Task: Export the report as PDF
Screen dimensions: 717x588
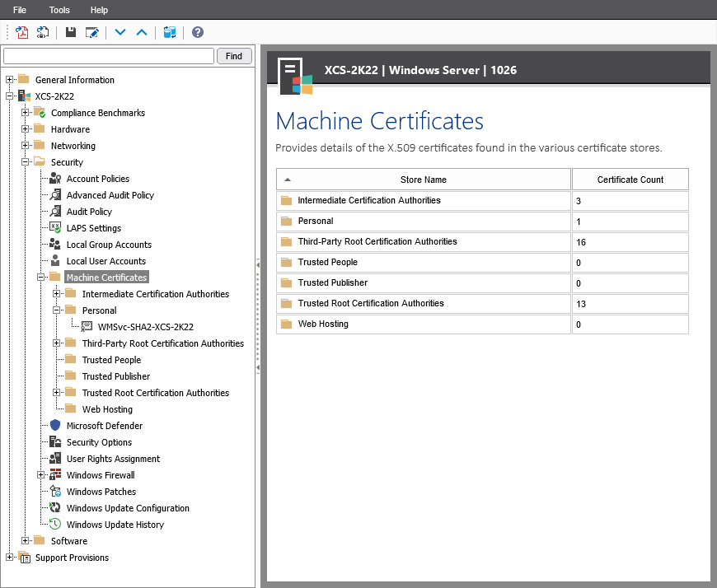Action: pos(21,32)
